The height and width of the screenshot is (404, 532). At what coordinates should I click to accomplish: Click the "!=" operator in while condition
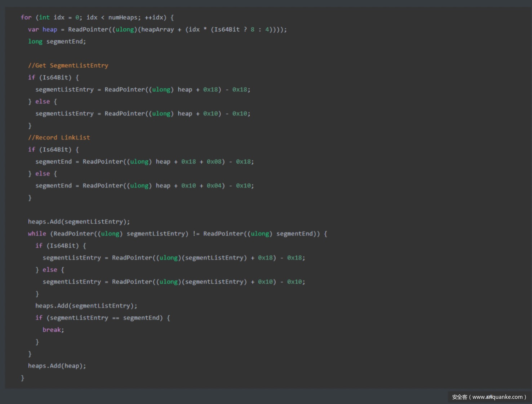pos(196,234)
